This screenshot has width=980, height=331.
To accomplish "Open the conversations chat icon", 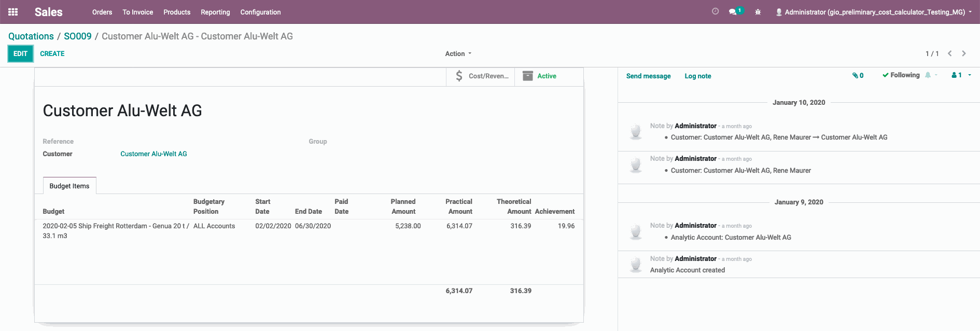I will click(x=734, y=12).
